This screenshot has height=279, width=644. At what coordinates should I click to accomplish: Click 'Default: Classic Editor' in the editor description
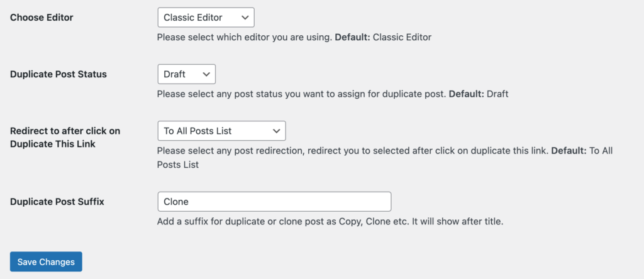(x=384, y=37)
